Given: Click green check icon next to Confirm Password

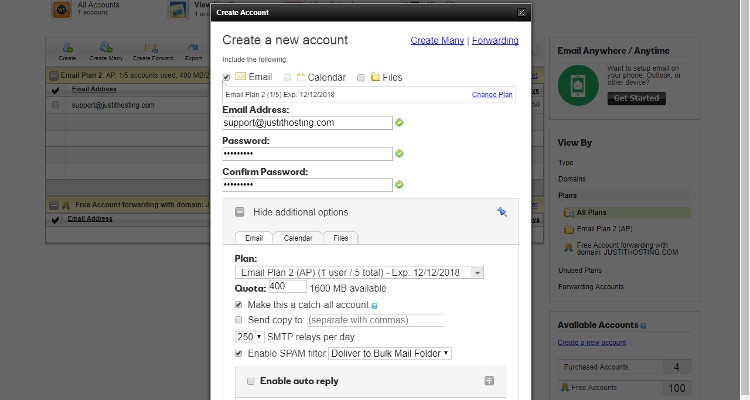Looking at the screenshot, I should 399,185.
